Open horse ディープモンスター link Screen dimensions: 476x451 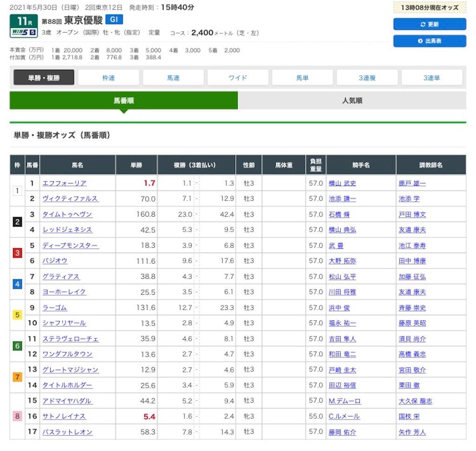[x=70, y=245]
